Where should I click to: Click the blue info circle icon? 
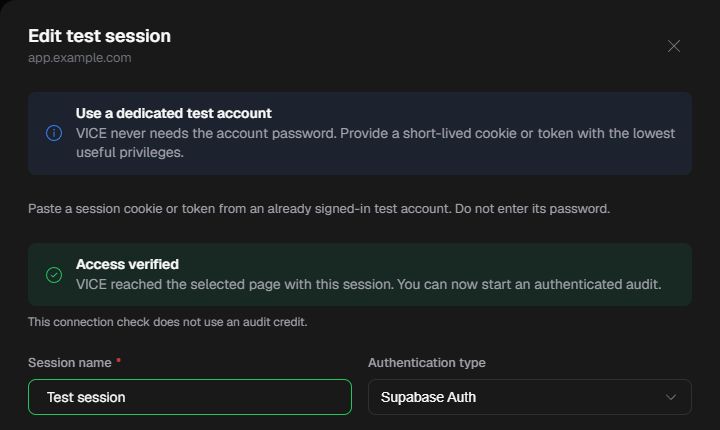pos(54,133)
